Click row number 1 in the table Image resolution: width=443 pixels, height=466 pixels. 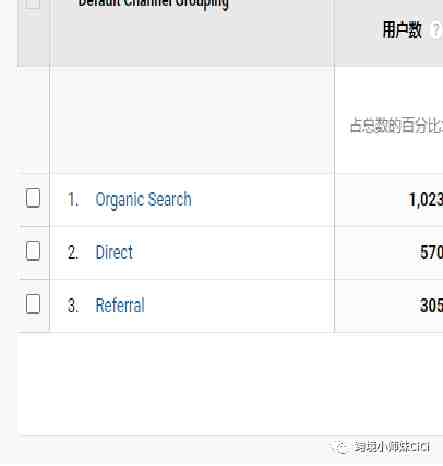click(x=73, y=200)
